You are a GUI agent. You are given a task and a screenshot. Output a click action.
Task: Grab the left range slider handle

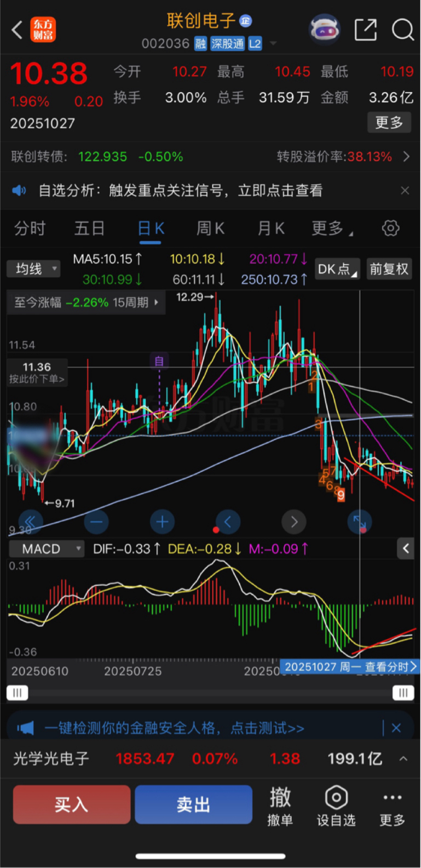coord(17,693)
